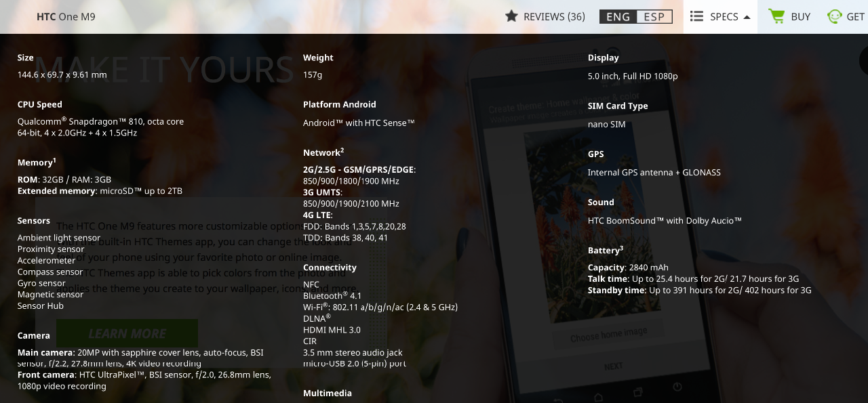Image resolution: width=868 pixels, height=403 pixels.
Task: Click the star icon beside REVIEWS
Action: [x=511, y=16]
